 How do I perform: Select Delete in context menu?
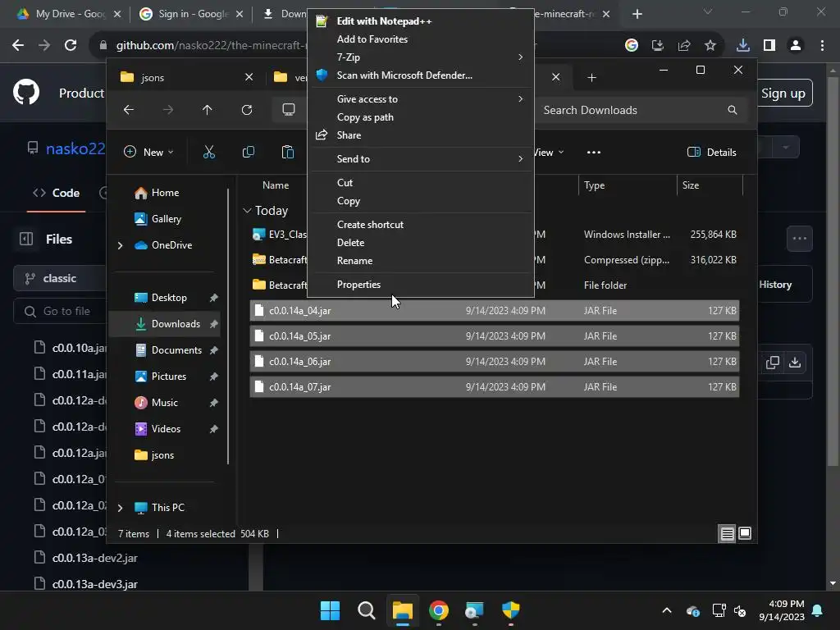click(x=421, y=243)
